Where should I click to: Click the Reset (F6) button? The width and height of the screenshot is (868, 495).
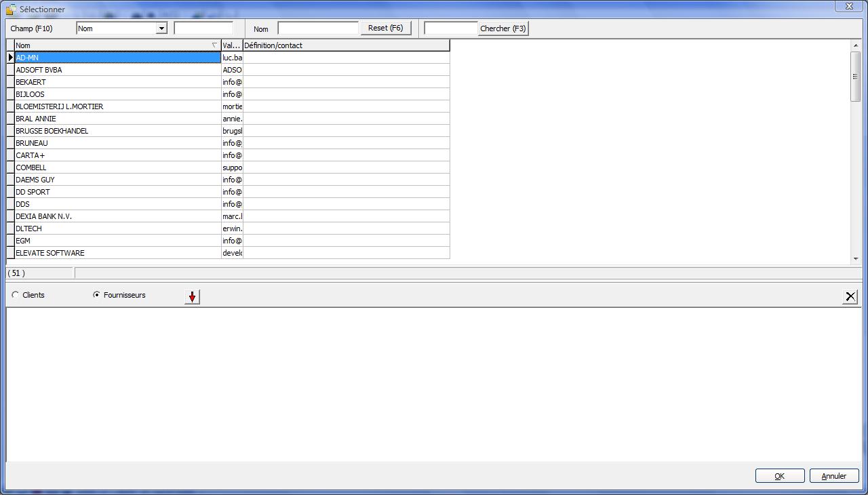tap(385, 28)
